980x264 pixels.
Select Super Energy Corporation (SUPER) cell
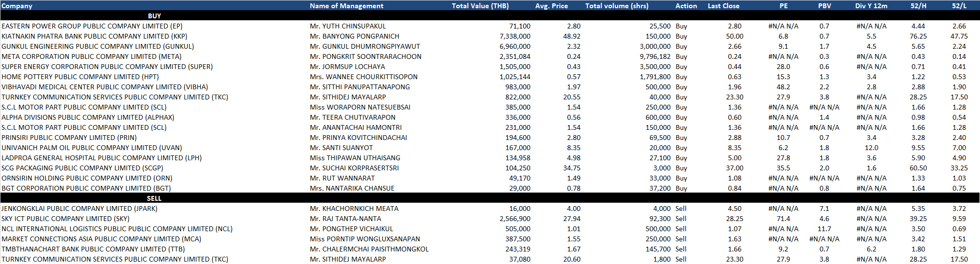(x=107, y=67)
